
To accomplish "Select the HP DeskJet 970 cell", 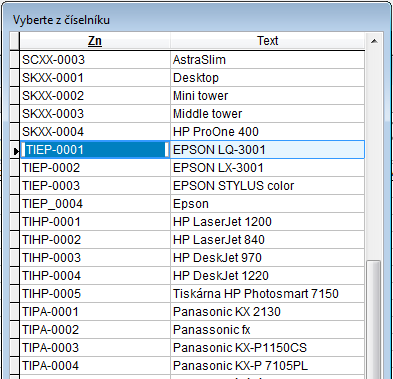I will [x=267, y=258].
